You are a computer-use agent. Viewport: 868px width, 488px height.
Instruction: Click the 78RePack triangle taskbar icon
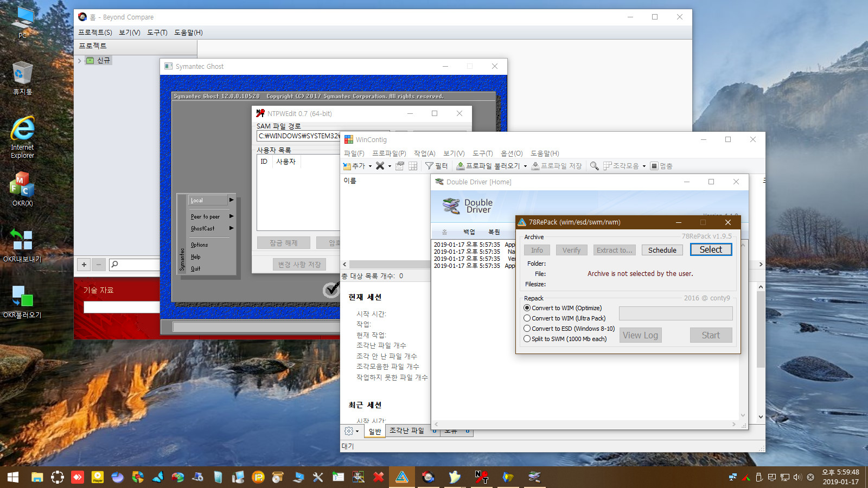pyautogui.click(x=402, y=477)
